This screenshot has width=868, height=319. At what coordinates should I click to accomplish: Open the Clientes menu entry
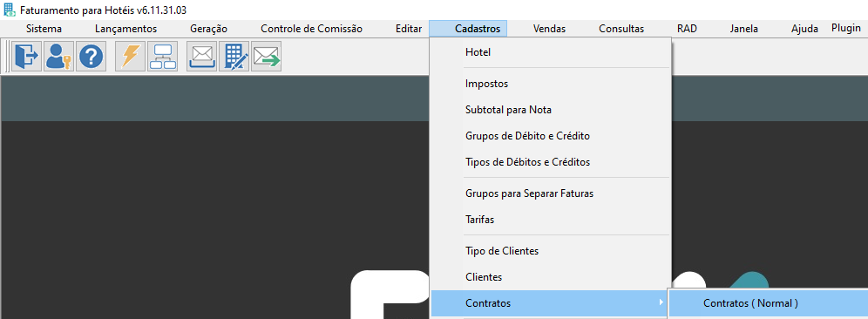[550, 277]
